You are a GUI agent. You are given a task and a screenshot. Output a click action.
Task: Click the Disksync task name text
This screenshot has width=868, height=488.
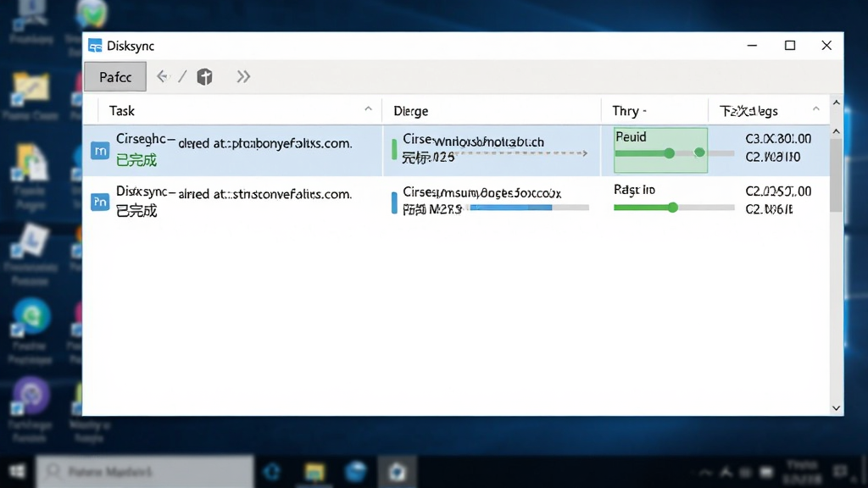click(234, 193)
